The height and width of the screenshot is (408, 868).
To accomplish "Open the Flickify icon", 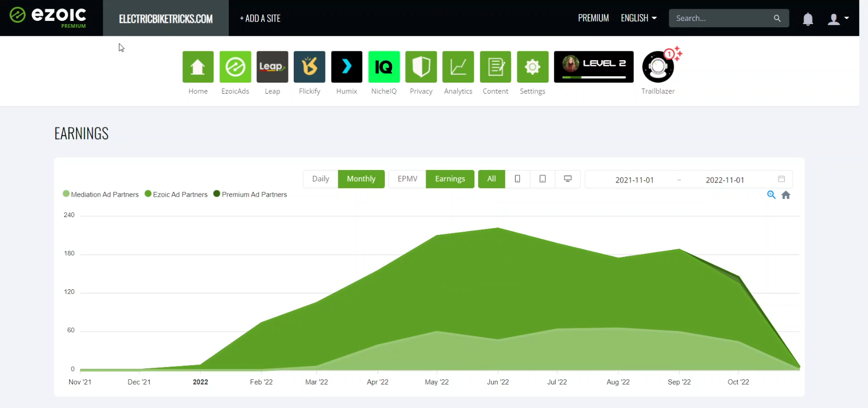I will (309, 67).
